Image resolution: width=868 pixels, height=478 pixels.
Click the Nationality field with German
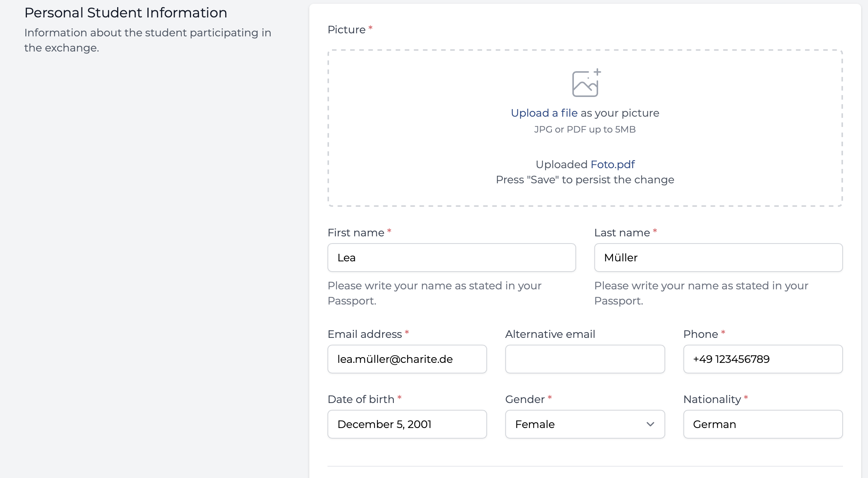coord(763,424)
